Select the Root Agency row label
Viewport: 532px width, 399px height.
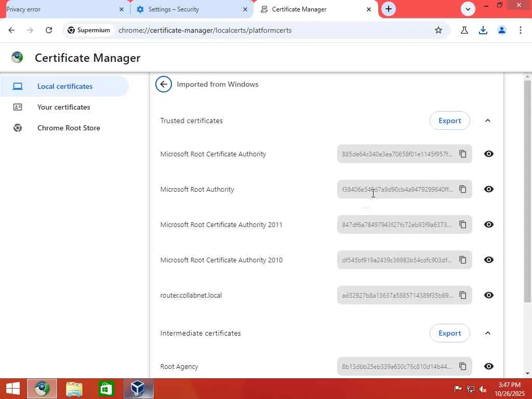tap(179, 367)
